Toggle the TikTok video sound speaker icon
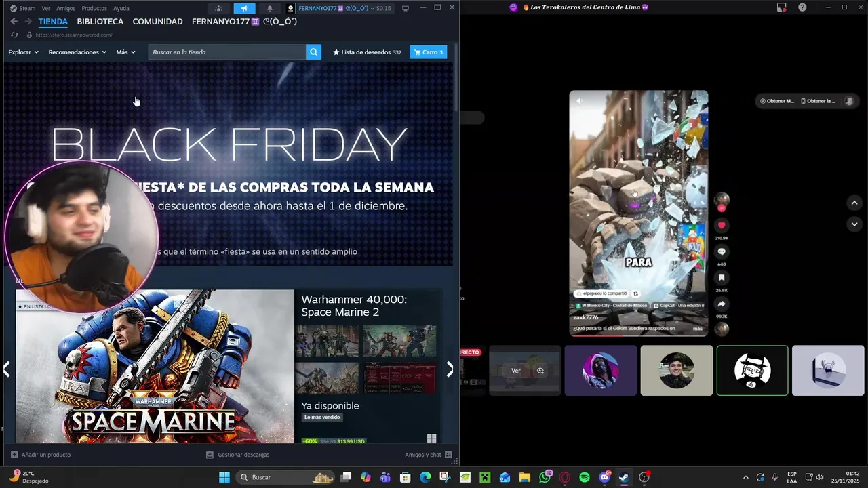 (x=579, y=101)
